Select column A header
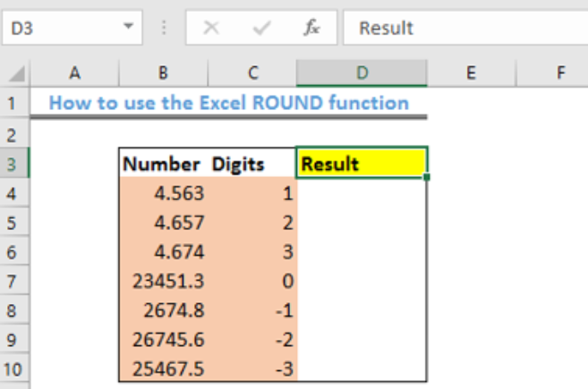 tap(74, 72)
